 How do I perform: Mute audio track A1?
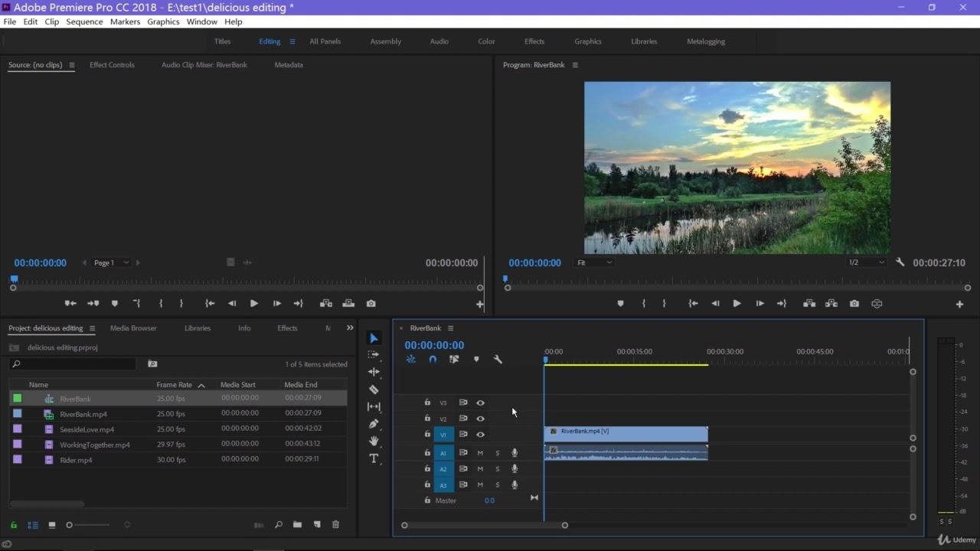pyautogui.click(x=480, y=453)
